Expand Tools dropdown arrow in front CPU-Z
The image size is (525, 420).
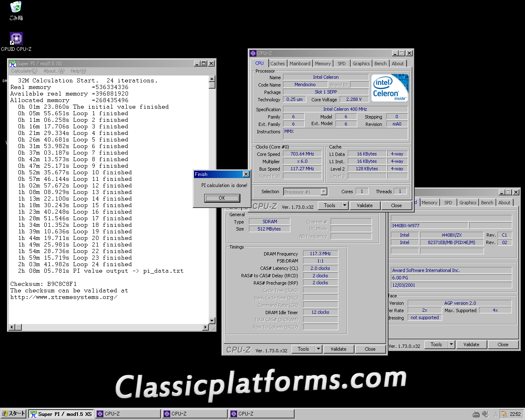[345, 205]
